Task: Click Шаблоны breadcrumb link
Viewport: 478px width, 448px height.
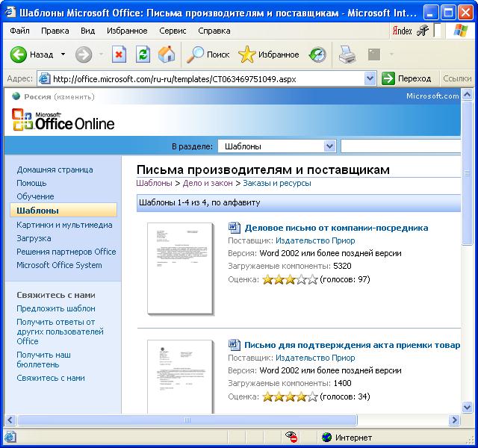Action: (x=154, y=183)
